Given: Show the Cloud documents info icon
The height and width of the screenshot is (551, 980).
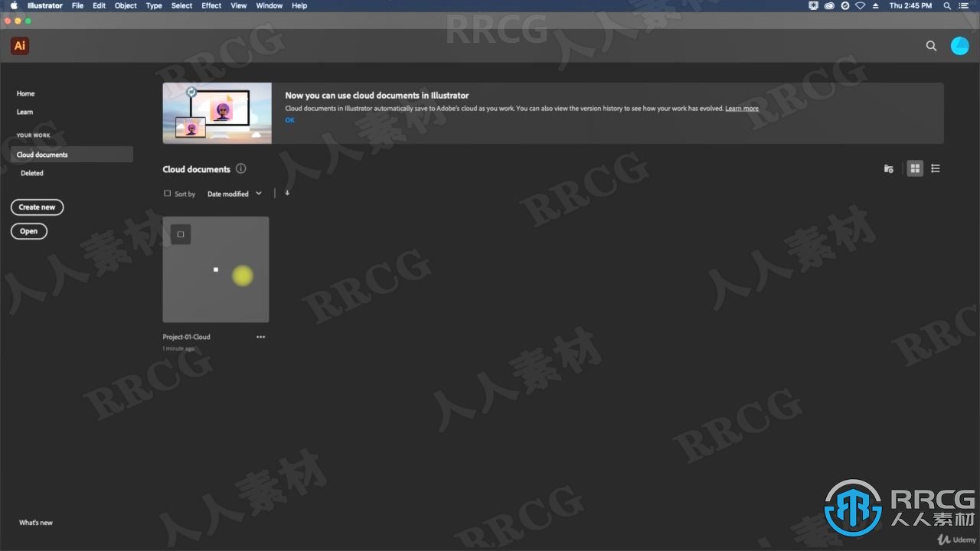Looking at the screenshot, I should [240, 168].
